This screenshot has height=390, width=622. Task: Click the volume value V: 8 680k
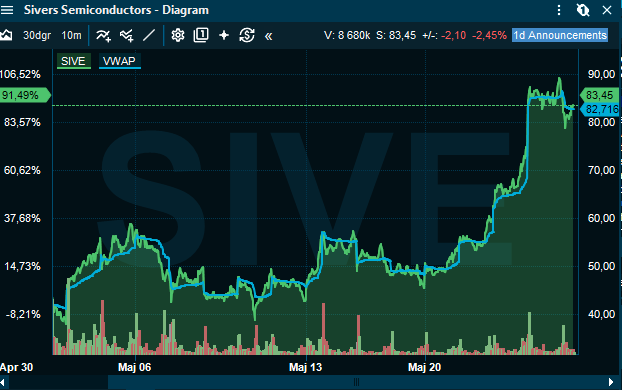tap(347, 35)
